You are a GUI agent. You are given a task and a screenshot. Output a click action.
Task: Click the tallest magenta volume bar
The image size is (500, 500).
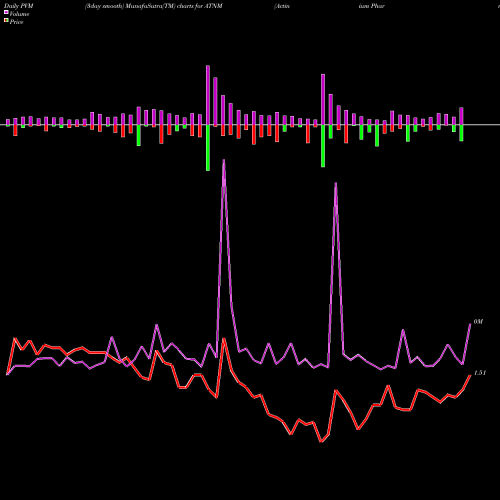(208, 95)
